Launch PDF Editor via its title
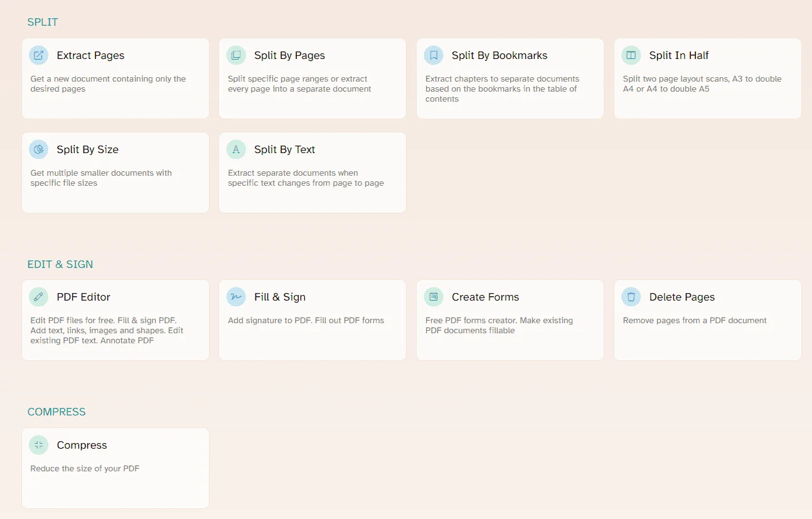812x519 pixels. point(83,297)
